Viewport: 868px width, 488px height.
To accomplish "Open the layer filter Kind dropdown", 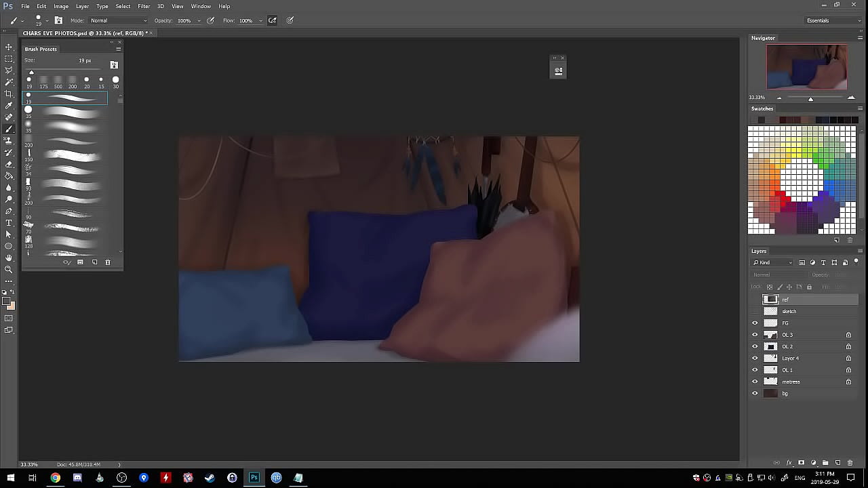I will (x=772, y=262).
